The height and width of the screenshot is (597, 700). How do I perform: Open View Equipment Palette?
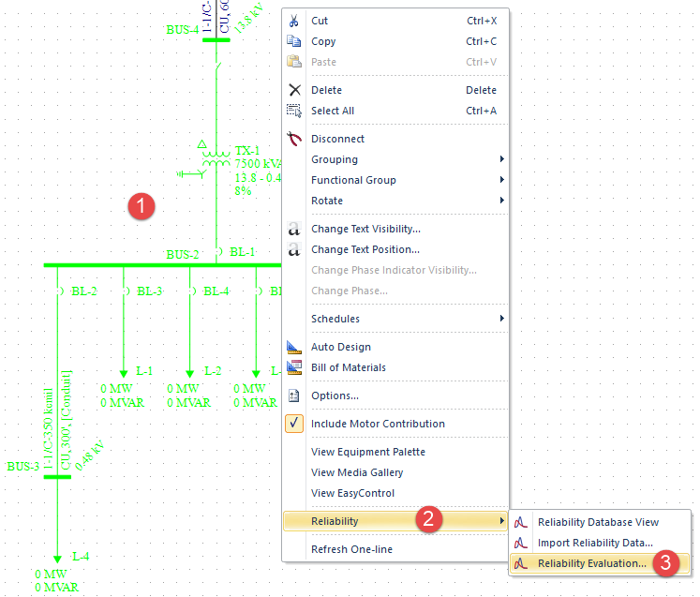click(367, 452)
